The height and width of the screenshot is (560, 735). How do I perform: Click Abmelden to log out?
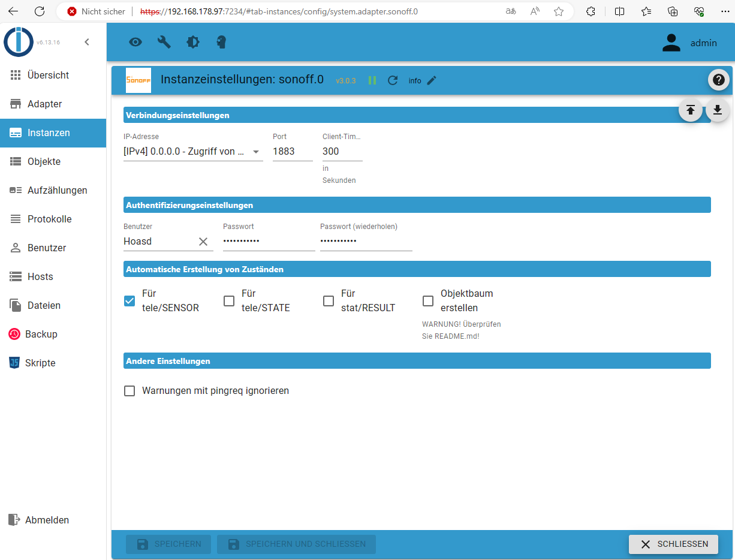[x=53, y=520]
